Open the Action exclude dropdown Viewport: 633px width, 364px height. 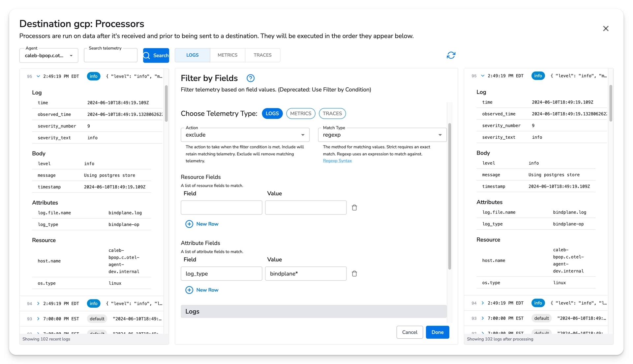pyautogui.click(x=245, y=135)
